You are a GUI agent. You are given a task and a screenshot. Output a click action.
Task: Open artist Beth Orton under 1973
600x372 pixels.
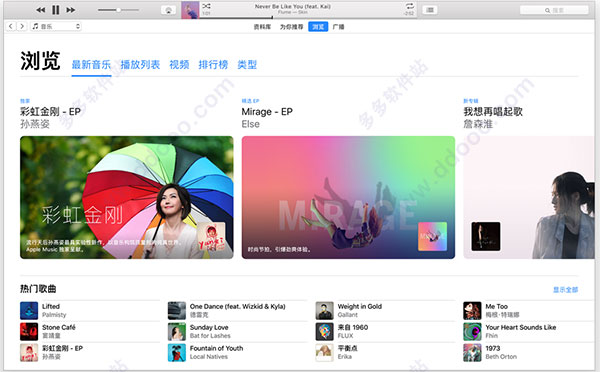tap(501, 357)
